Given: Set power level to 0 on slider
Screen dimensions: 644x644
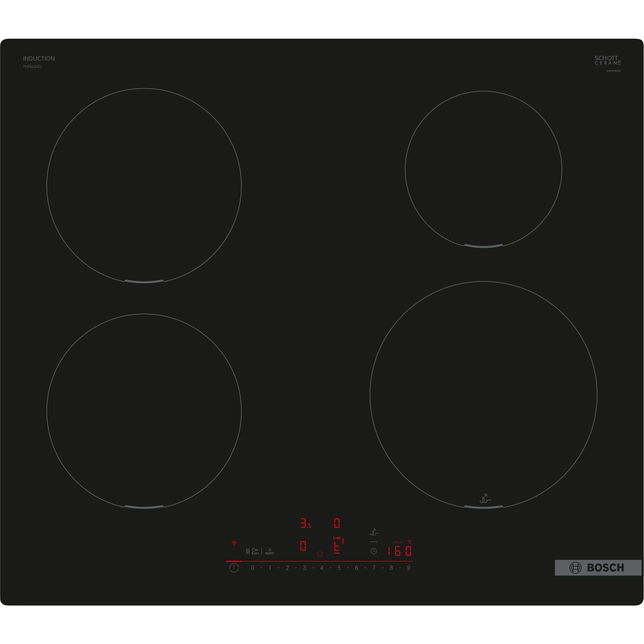Looking at the screenshot, I should pyautogui.click(x=252, y=568).
